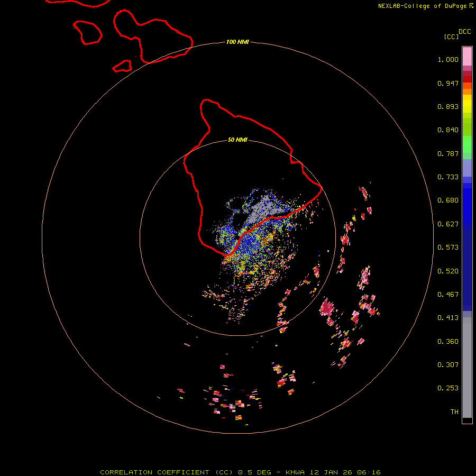Click the 0.467 color scale value
476x476 pixels.
(x=448, y=295)
